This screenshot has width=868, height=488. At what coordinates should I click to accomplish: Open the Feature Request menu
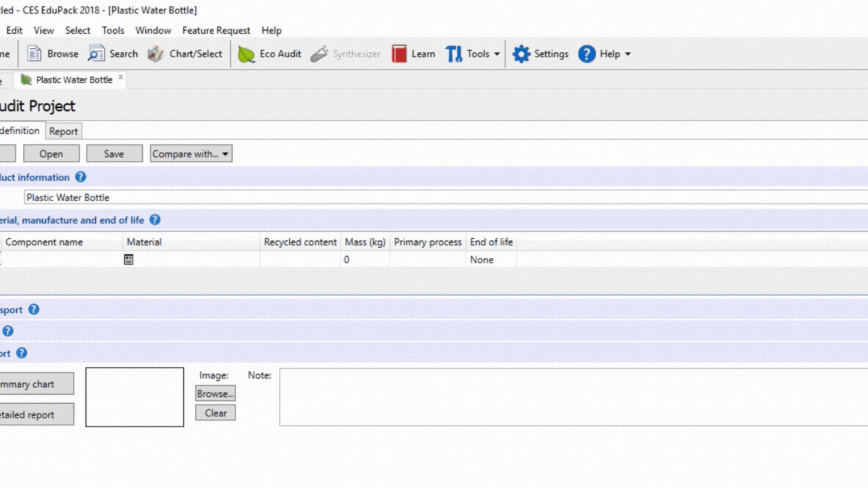click(x=216, y=30)
